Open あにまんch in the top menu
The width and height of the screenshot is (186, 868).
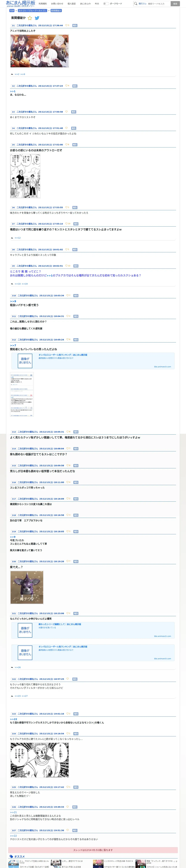point(85,4)
